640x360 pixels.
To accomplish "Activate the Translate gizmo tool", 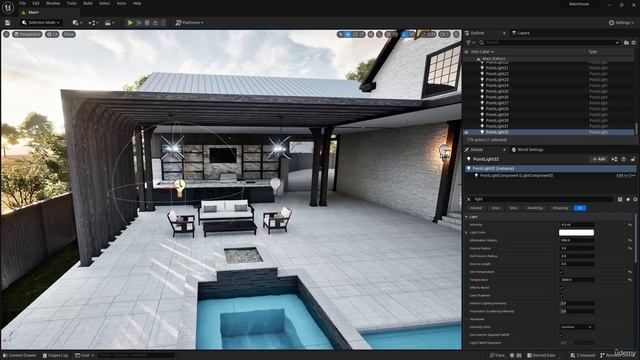I will coord(348,34).
